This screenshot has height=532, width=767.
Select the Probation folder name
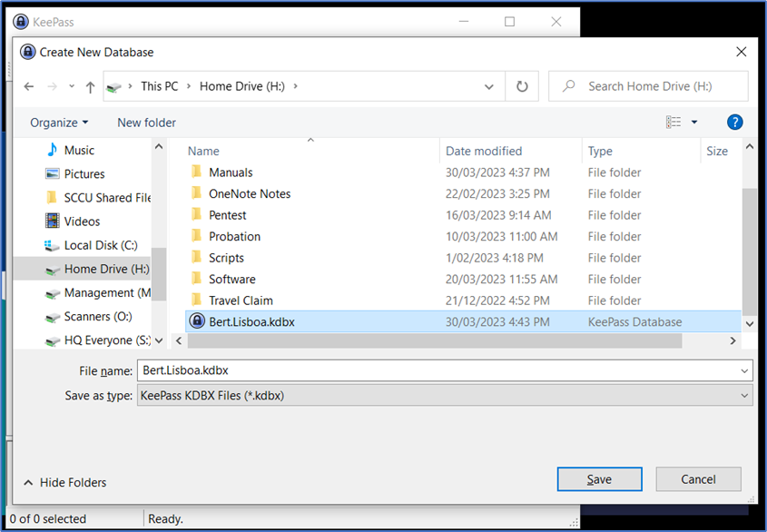click(x=235, y=236)
